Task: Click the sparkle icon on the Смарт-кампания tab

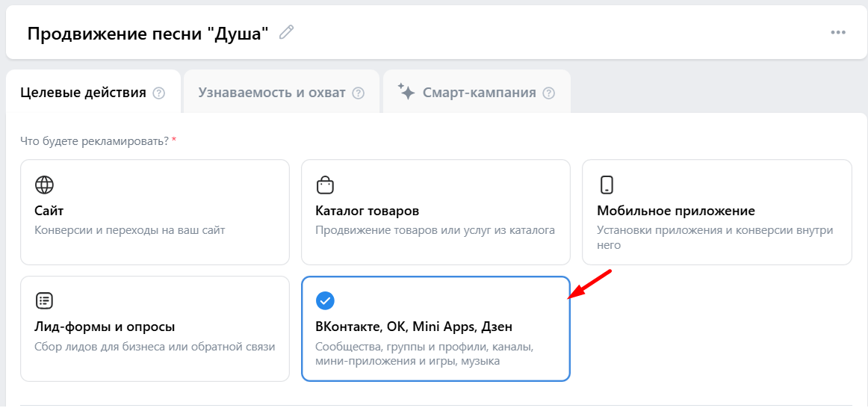Action: click(x=406, y=93)
